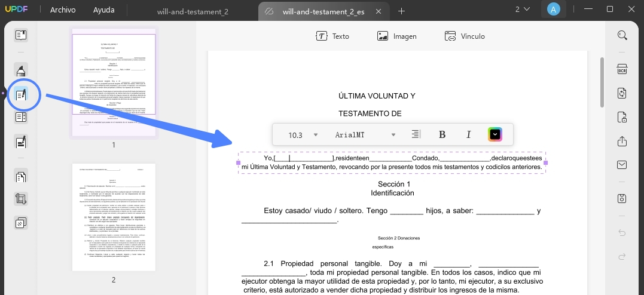Click the Share export icon
This screenshot has height=295, width=644.
(x=622, y=141)
